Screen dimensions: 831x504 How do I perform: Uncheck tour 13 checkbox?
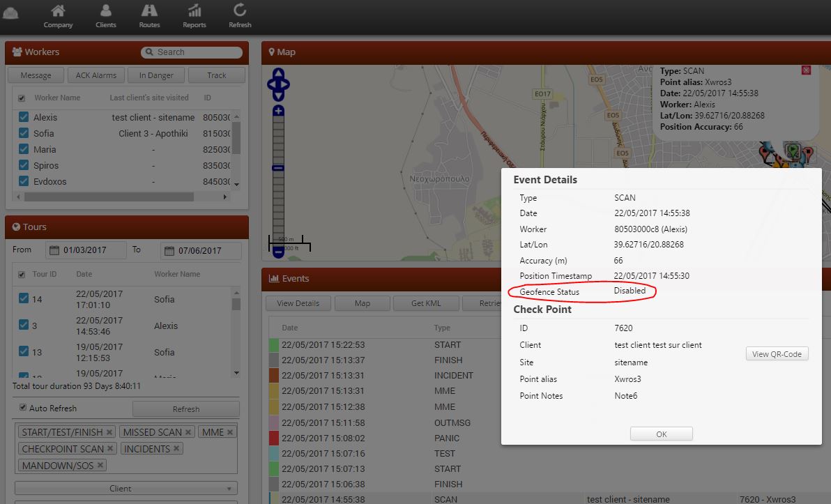[x=23, y=351]
